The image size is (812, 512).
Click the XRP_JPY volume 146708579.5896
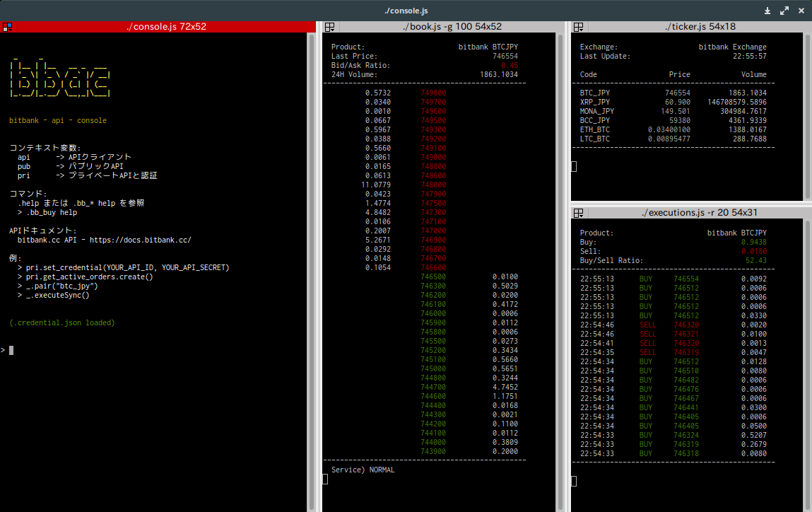[737, 102]
